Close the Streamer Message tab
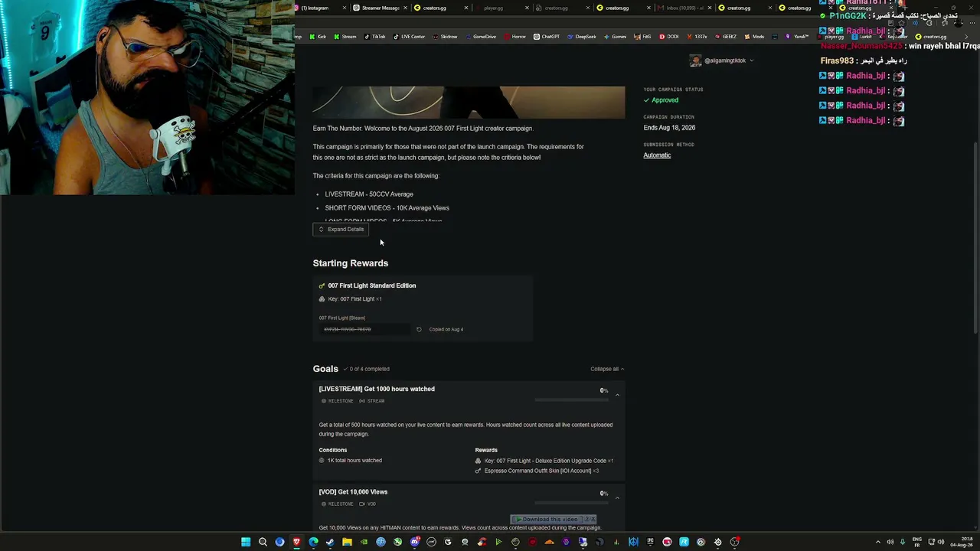The width and height of the screenshot is (980, 551). pos(406,8)
